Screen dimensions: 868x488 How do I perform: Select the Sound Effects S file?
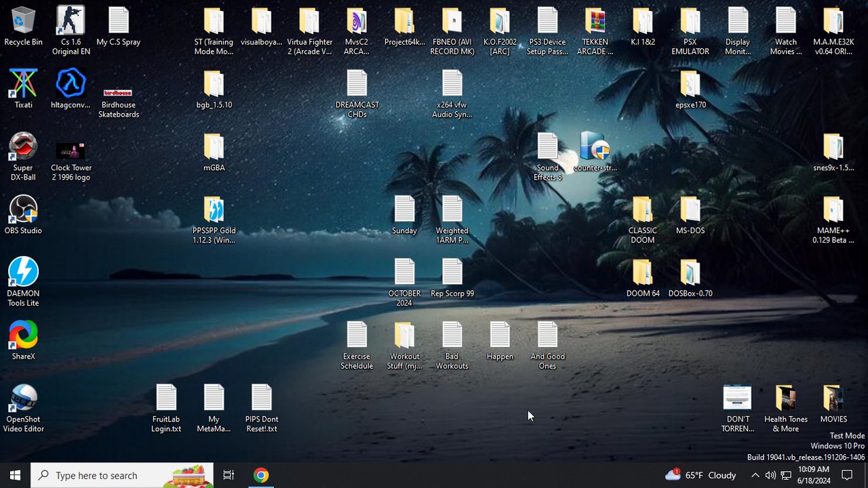(547, 157)
